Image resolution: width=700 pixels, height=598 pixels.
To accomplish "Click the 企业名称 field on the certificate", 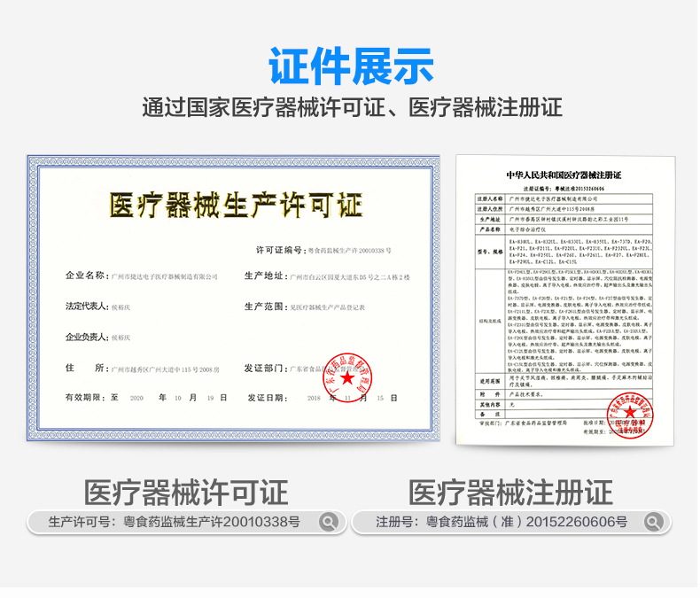I will click(x=142, y=276).
